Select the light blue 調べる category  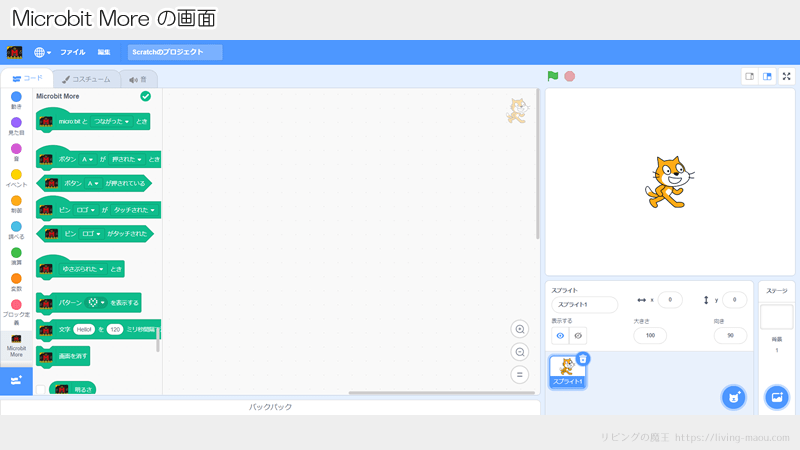(x=16, y=230)
